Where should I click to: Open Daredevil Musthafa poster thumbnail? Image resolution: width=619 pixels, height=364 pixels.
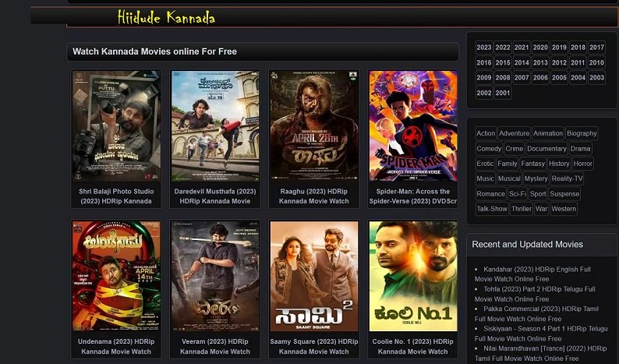[x=215, y=126]
